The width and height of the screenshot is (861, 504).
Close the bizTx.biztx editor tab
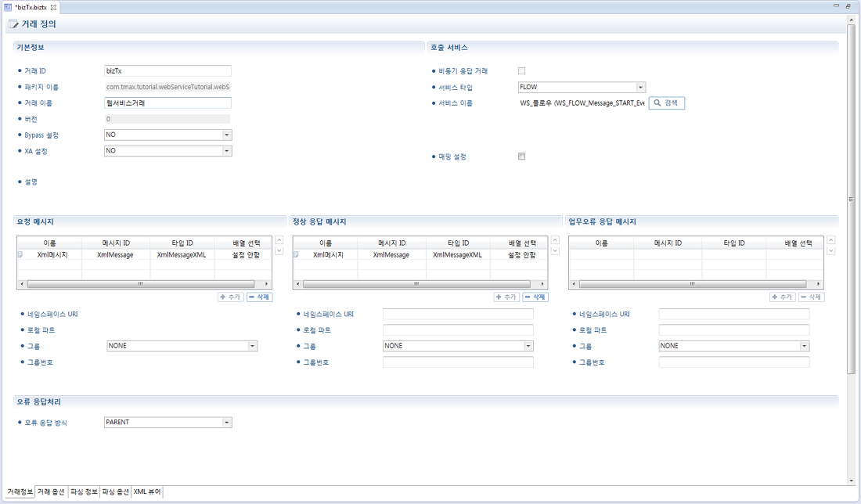(54, 7)
